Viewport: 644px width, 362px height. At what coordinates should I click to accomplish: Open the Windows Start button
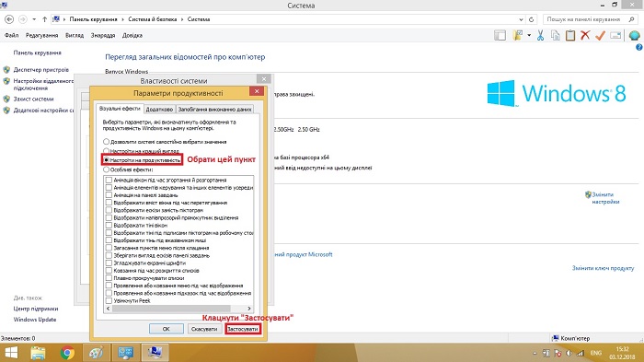(11, 353)
